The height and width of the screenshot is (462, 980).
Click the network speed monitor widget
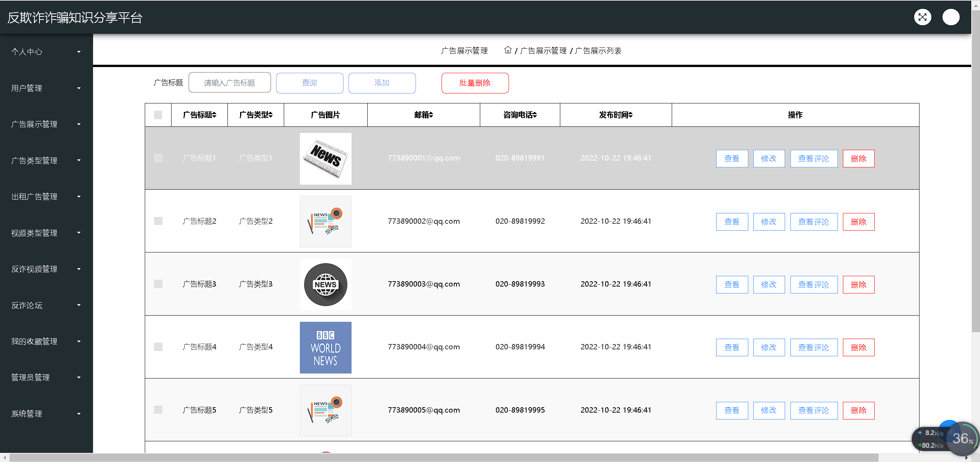click(x=945, y=439)
